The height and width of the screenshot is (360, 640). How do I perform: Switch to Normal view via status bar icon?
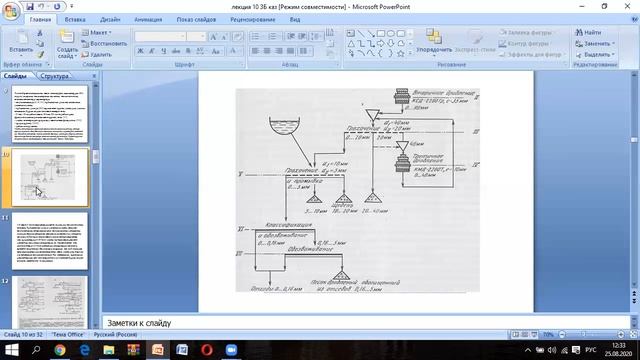coord(516,335)
